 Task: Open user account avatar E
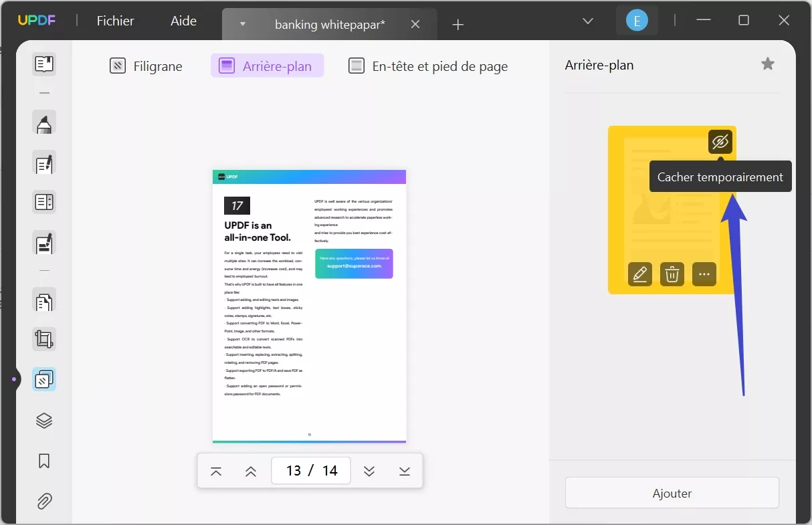637,21
